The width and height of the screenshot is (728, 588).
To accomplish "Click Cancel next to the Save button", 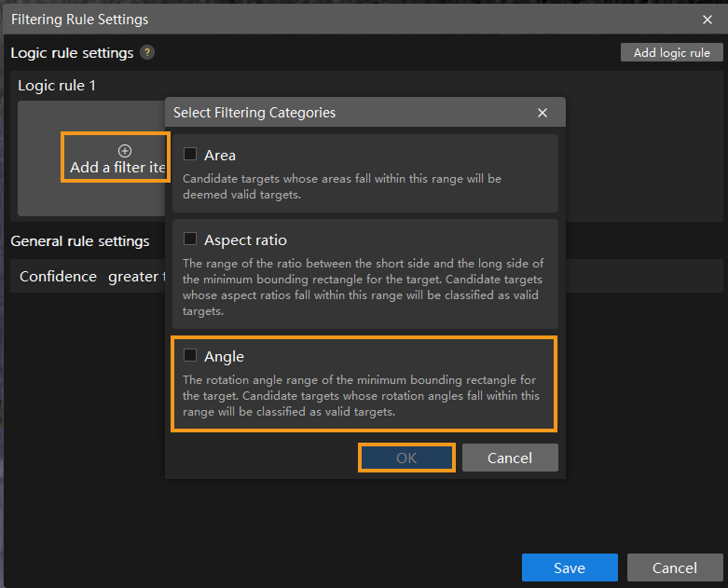I will point(674,567).
